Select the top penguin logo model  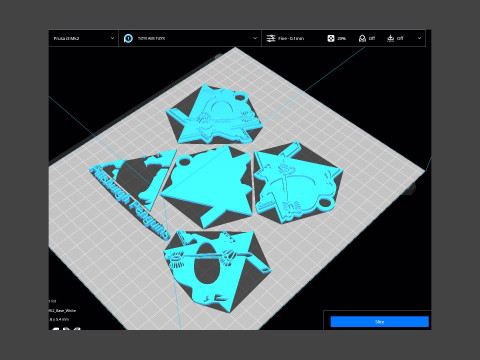[x=215, y=115]
